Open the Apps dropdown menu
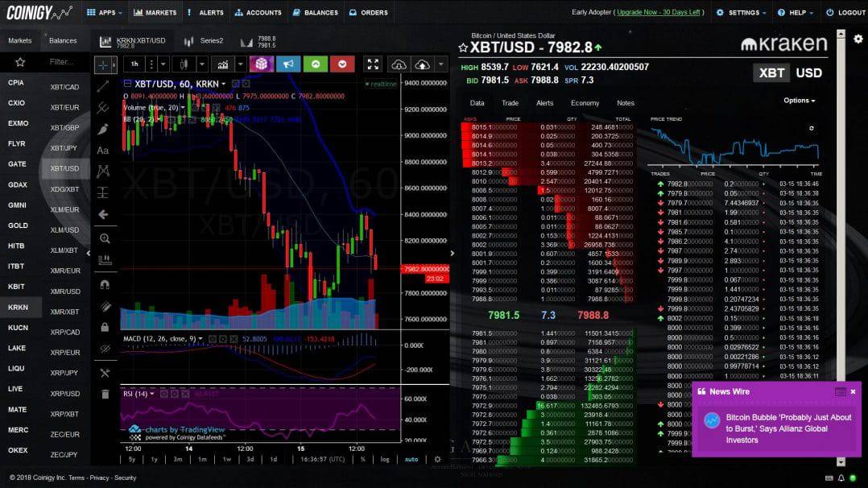 pos(104,12)
